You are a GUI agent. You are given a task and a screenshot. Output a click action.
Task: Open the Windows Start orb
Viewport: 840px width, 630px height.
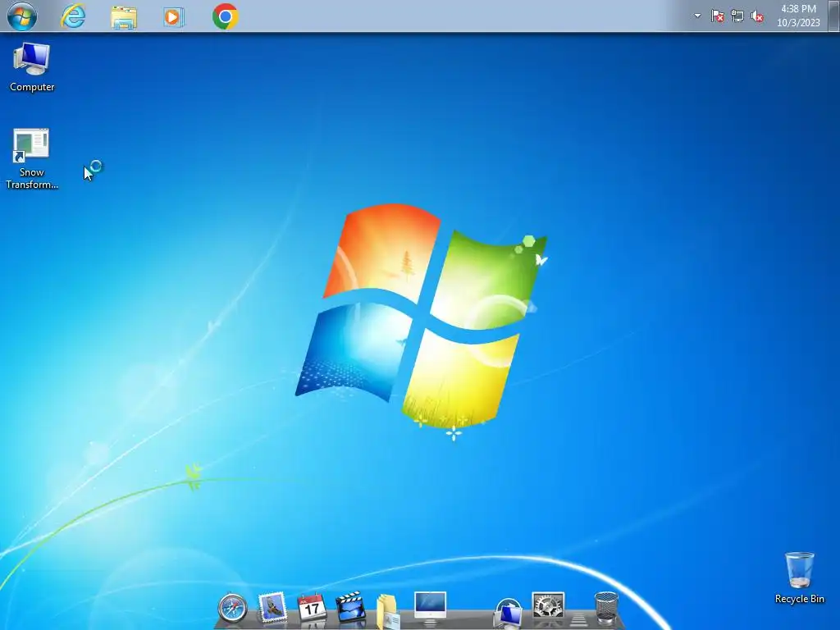click(x=22, y=16)
